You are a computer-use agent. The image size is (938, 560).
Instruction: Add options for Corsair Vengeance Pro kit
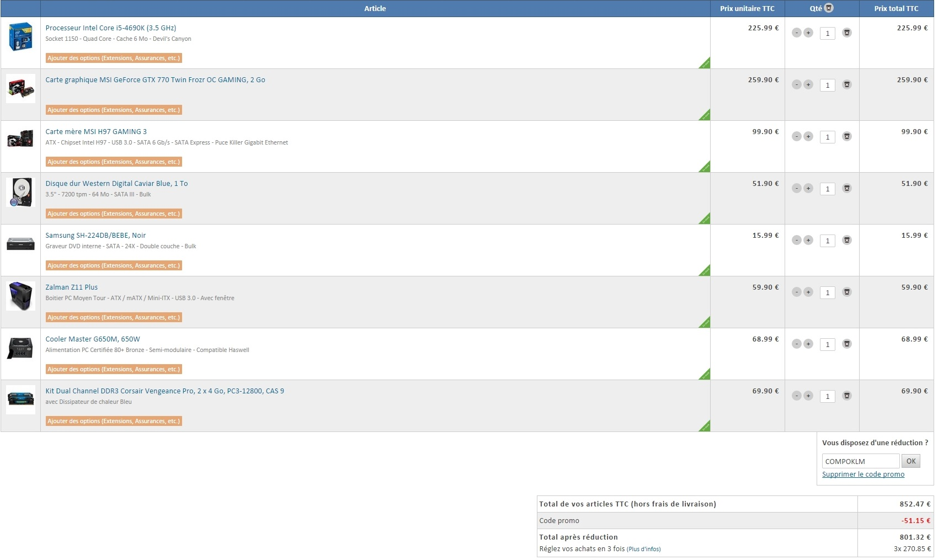point(114,421)
